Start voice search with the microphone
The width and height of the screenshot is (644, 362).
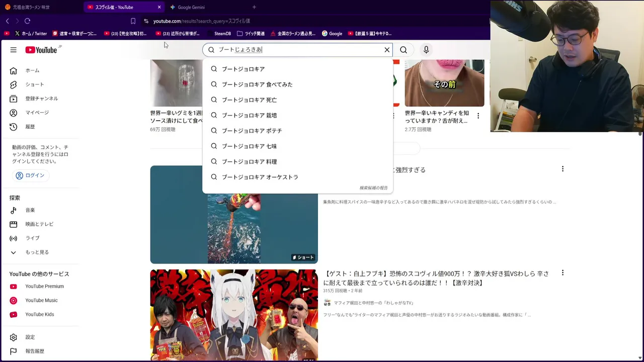click(x=426, y=50)
